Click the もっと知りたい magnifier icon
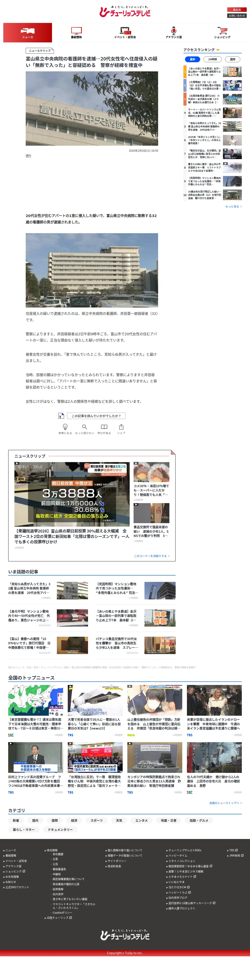The width and height of the screenshot is (250, 980). [85, 427]
